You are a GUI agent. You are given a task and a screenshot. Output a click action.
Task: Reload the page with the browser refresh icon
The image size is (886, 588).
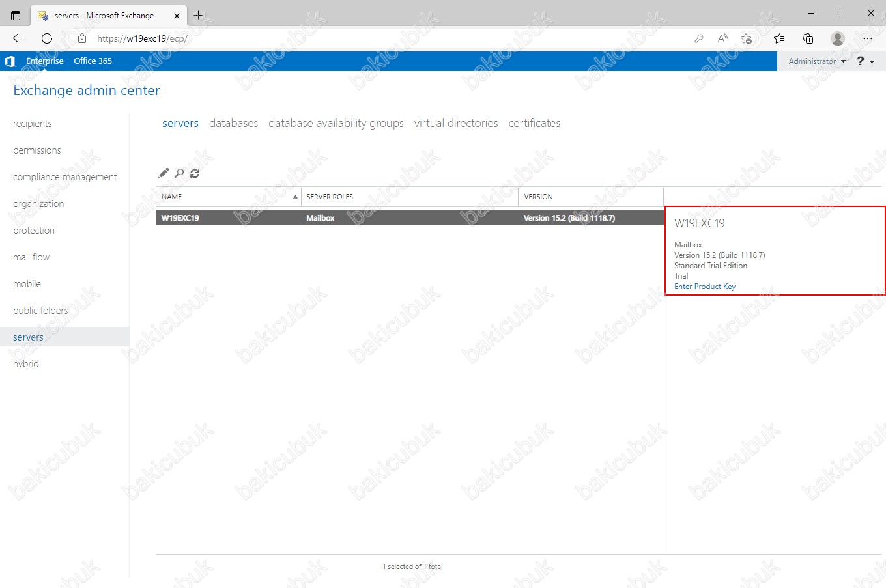click(47, 38)
